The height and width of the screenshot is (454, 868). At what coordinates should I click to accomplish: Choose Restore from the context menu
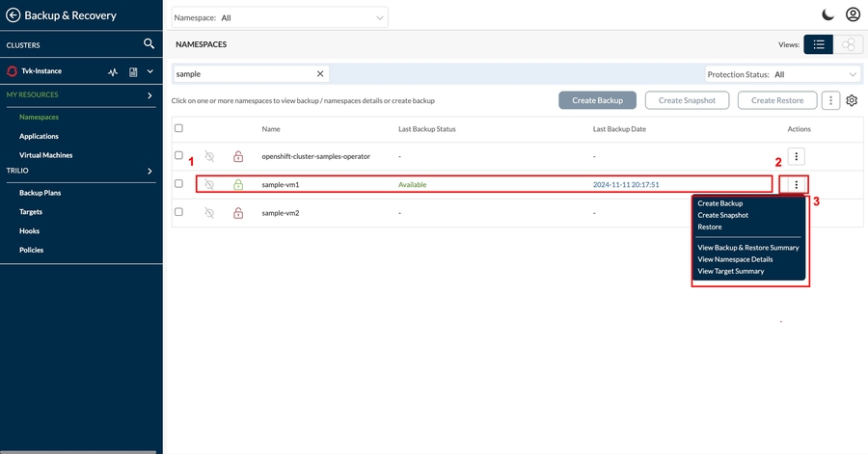pos(710,227)
